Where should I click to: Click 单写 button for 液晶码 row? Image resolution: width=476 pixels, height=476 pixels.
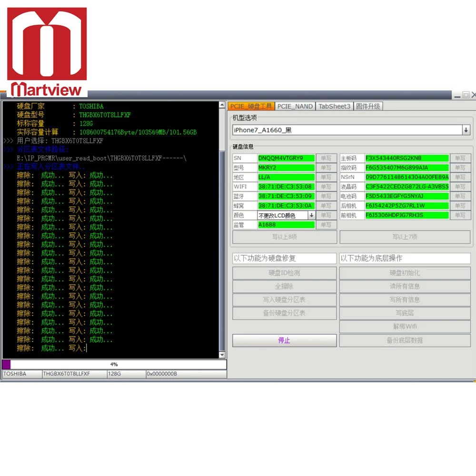click(460, 187)
